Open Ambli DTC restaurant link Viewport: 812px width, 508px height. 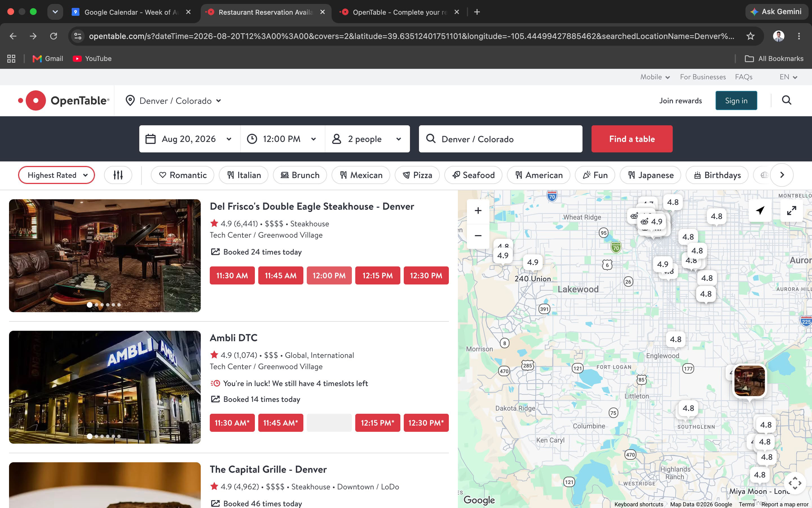(x=233, y=338)
